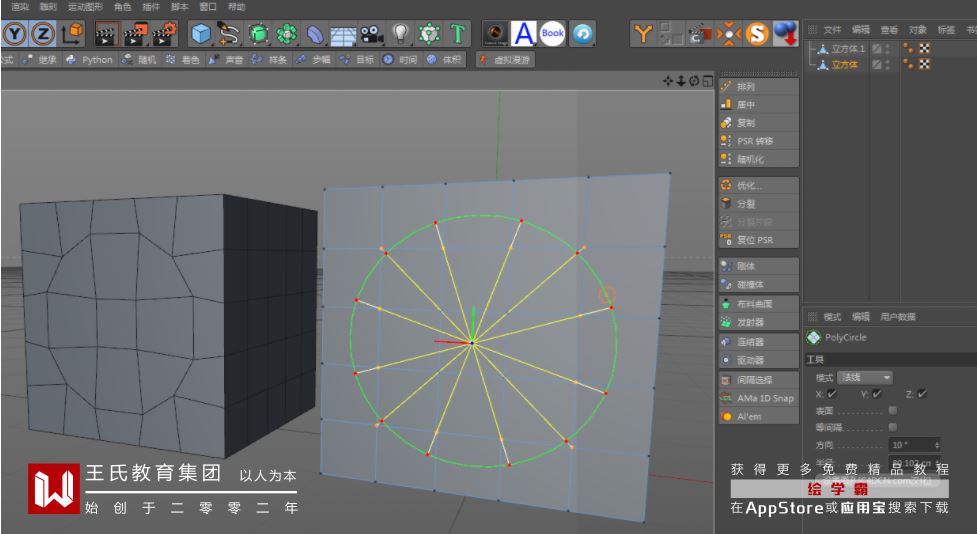The height and width of the screenshot is (534, 977).
Task: Click the 复制 command button
Action: [x=758, y=123]
